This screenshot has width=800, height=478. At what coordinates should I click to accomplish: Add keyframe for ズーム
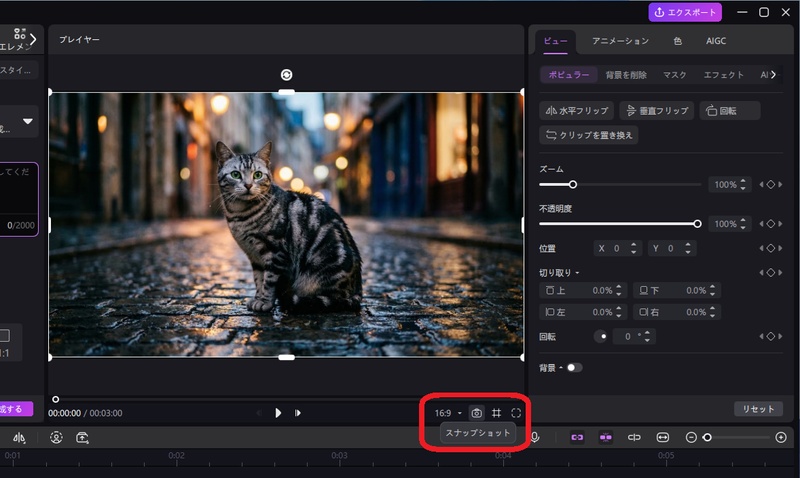point(770,184)
